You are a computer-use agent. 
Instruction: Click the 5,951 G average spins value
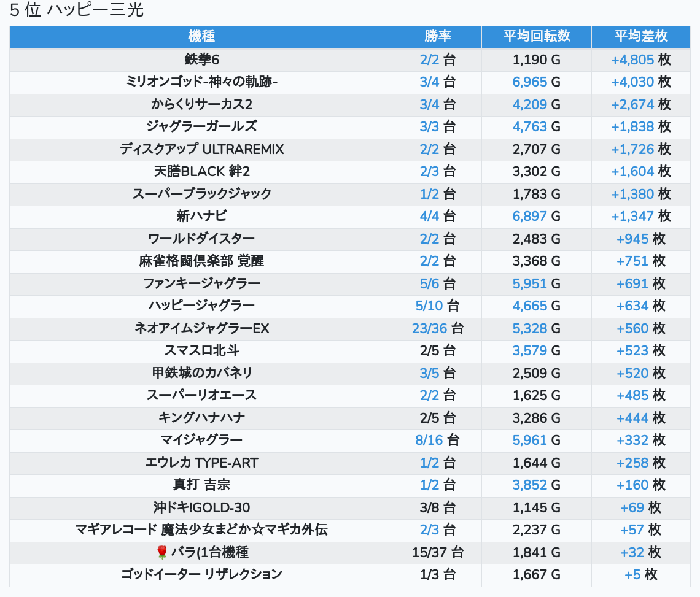(537, 284)
